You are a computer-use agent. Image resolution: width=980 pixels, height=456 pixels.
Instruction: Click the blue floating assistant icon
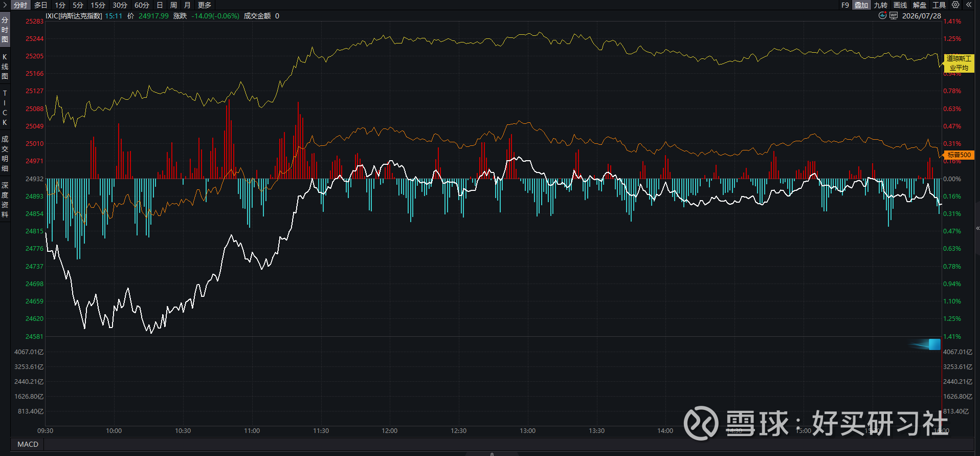(x=933, y=344)
